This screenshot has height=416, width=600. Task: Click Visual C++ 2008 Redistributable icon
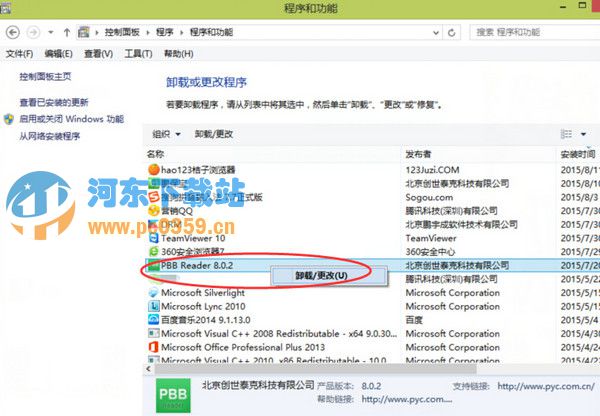[153, 333]
